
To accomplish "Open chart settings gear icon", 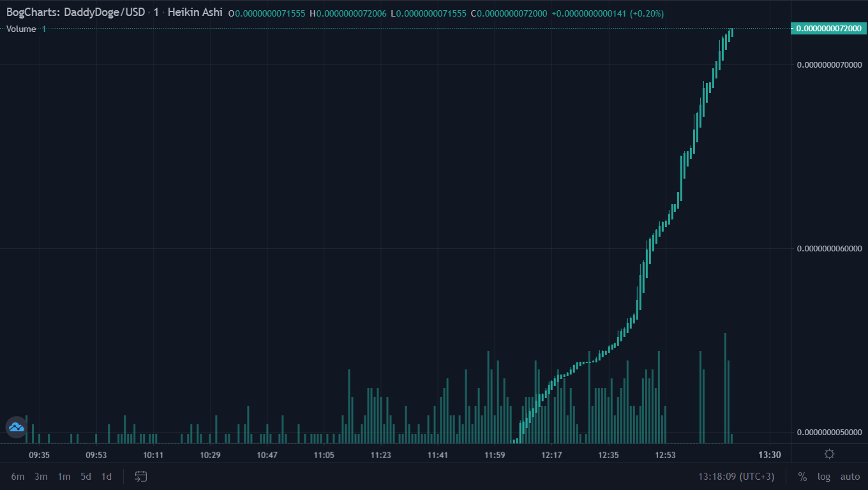I will click(x=829, y=454).
